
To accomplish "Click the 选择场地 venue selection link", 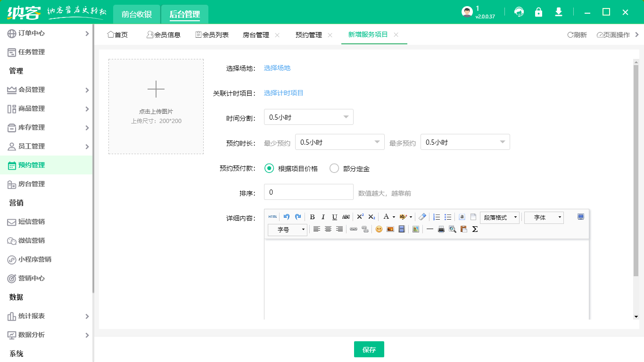I will [277, 68].
